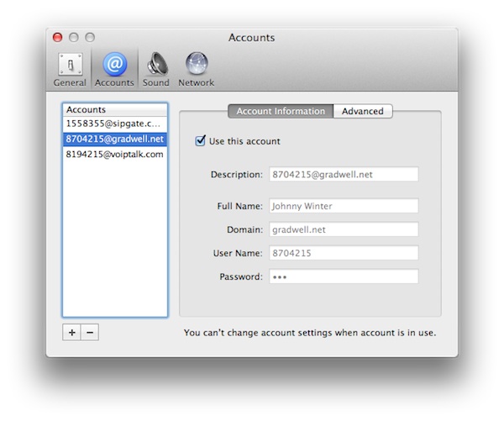This screenshot has height=421, width=504.
Task: Click the Domain text field
Action: click(344, 229)
